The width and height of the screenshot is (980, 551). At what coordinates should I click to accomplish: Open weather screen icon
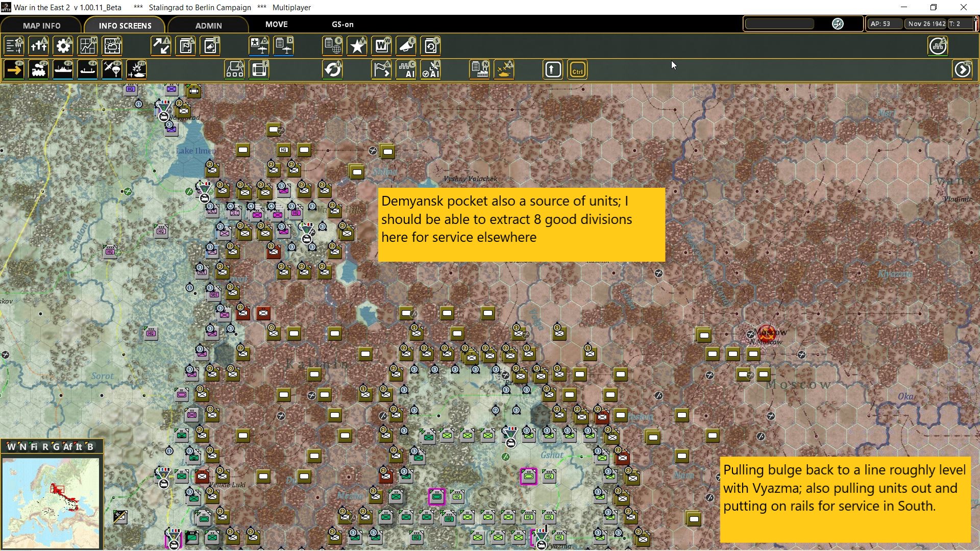click(x=112, y=46)
